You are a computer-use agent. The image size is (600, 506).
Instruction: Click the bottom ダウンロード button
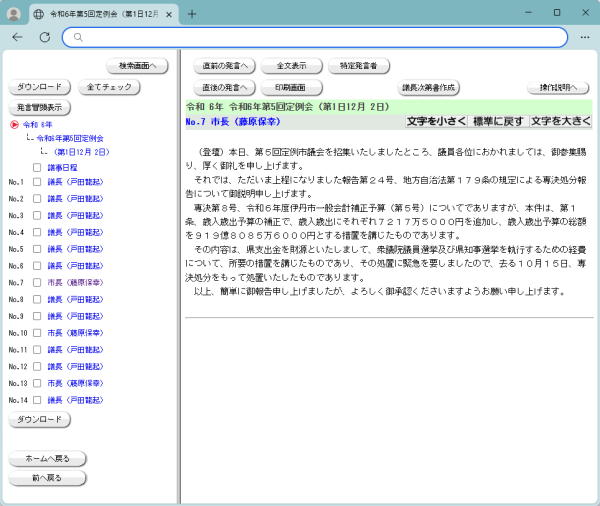point(39,419)
